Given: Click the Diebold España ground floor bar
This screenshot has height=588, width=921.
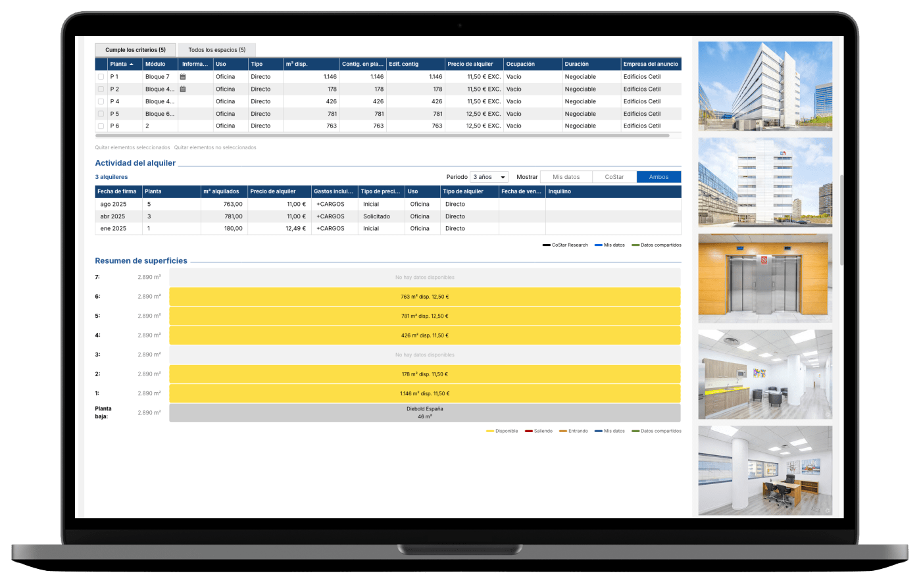Looking at the screenshot, I should 424,412.
